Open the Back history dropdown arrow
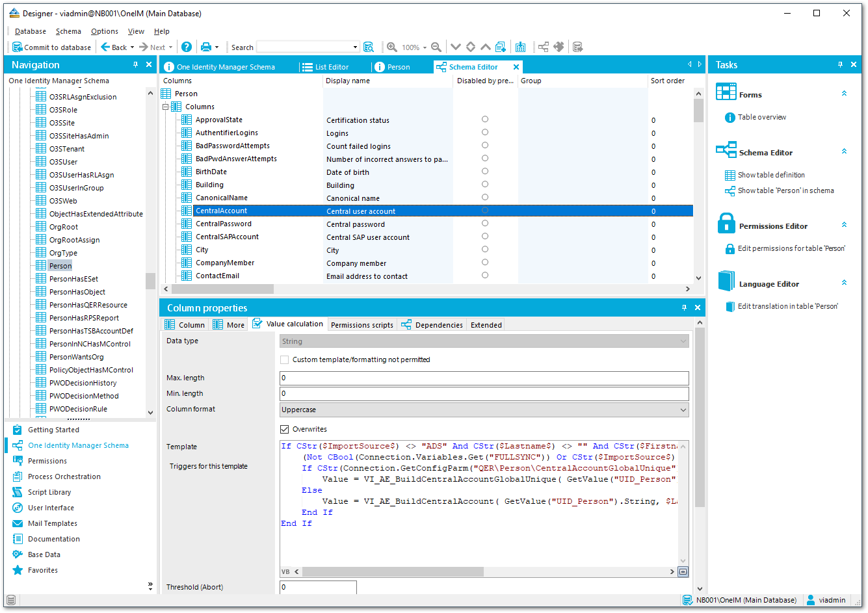Screen dimensions: 868x613 coord(132,47)
